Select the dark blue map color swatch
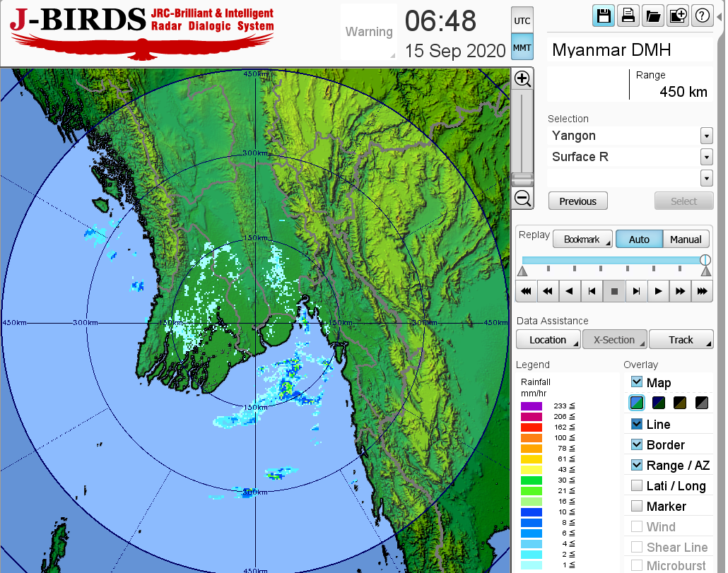The image size is (728, 573). (659, 403)
